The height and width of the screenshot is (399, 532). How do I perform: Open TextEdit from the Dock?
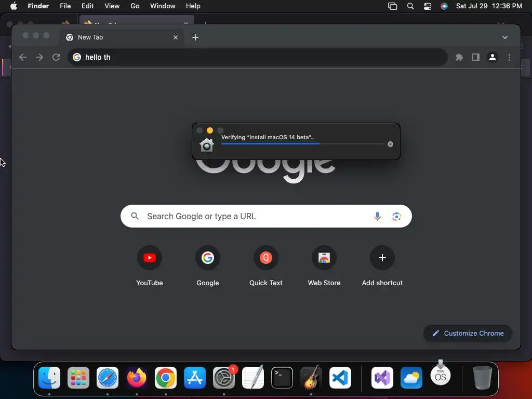tap(253, 377)
